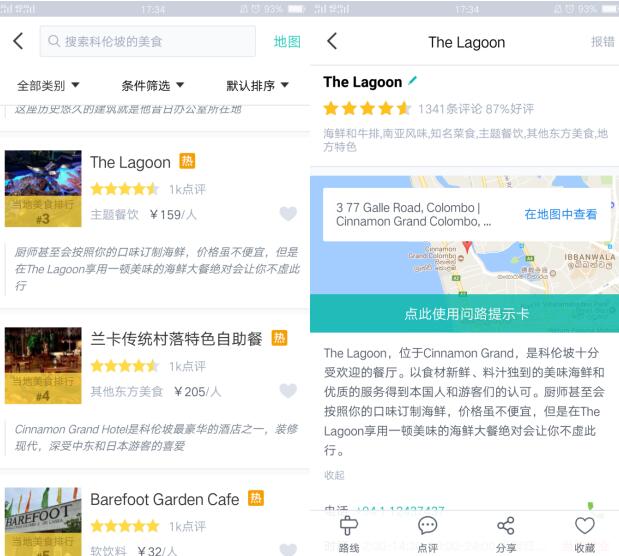This screenshot has width=619, height=556.
Task: Select the Barefoot Garden Cafe listing
Action: pos(165,499)
